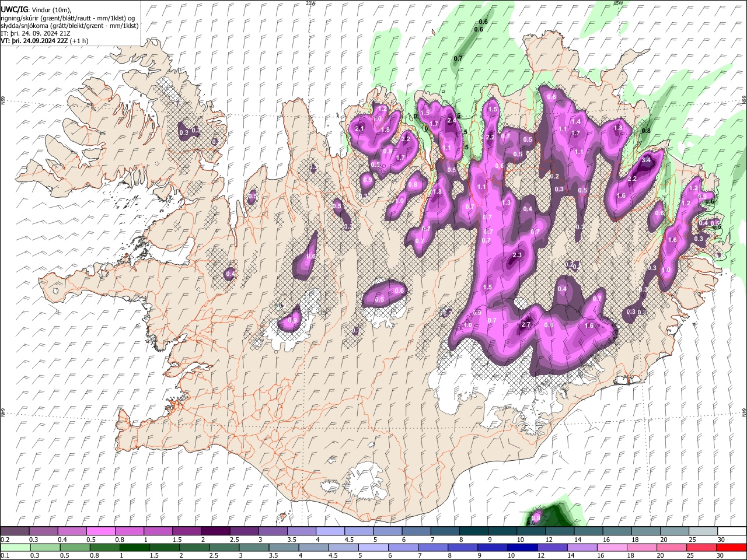The image size is (747, 560).
Task: Select the bright pink 0.5 swatch in upper legend
Action: pos(101,531)
